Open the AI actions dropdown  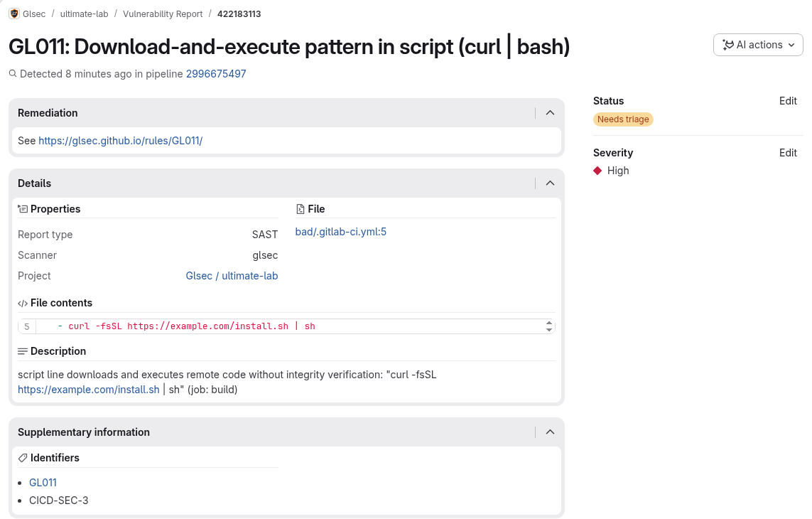757,45
